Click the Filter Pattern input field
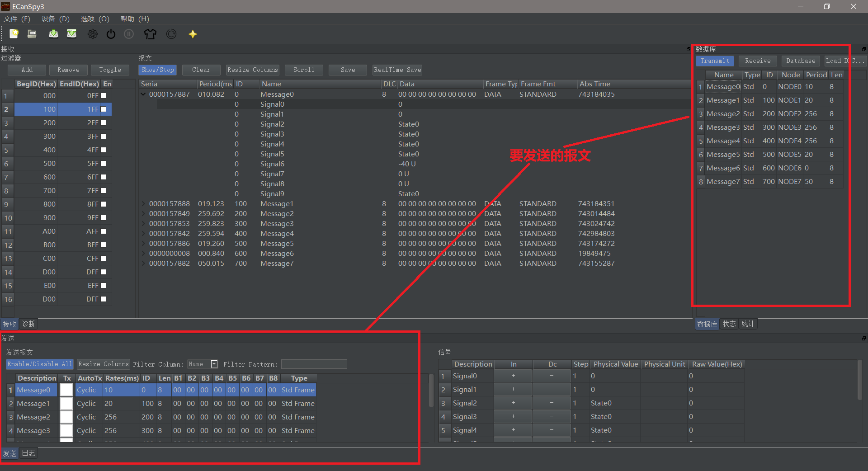 click(314, 364)
